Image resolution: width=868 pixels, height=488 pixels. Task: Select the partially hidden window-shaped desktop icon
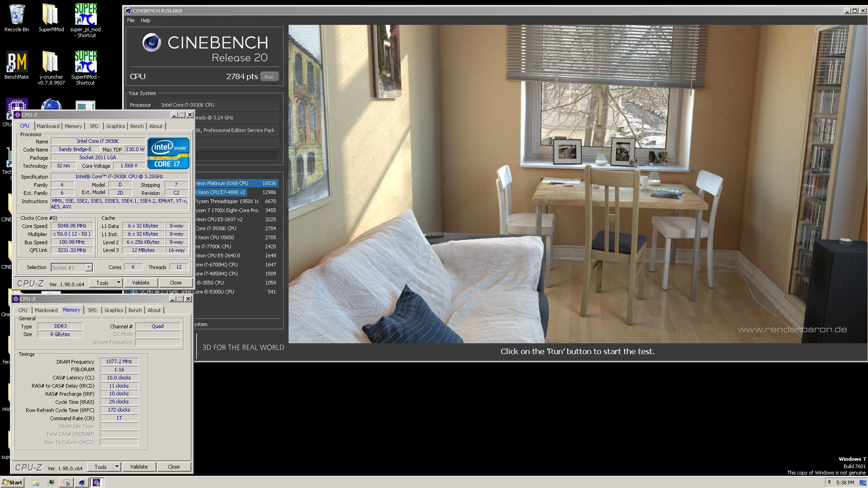point(85,106)
